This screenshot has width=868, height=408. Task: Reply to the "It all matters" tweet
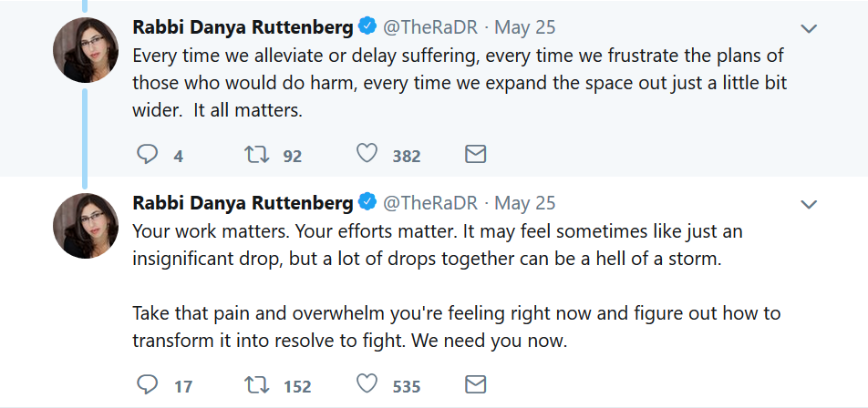click(148, 155)
